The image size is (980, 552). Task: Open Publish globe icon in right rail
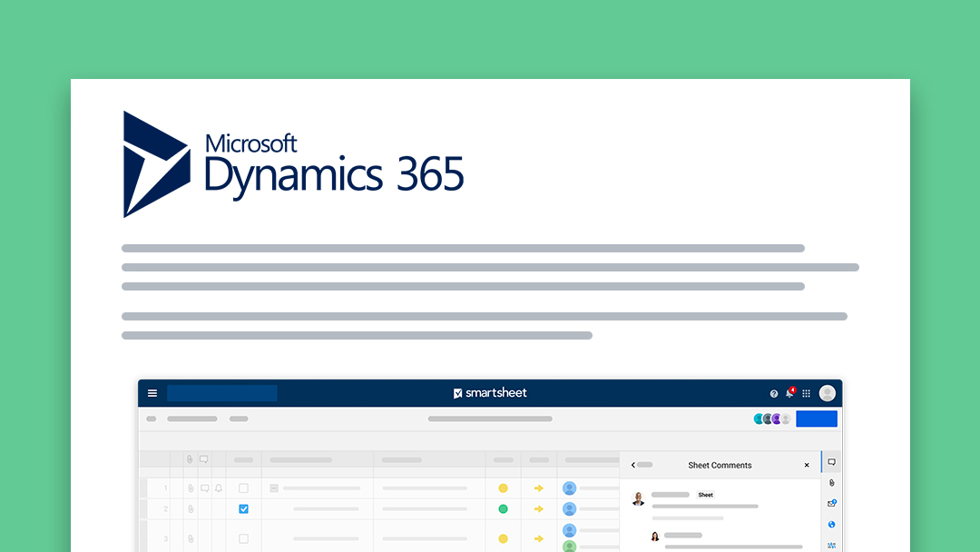pyautogui.click(x=832, y=525)
